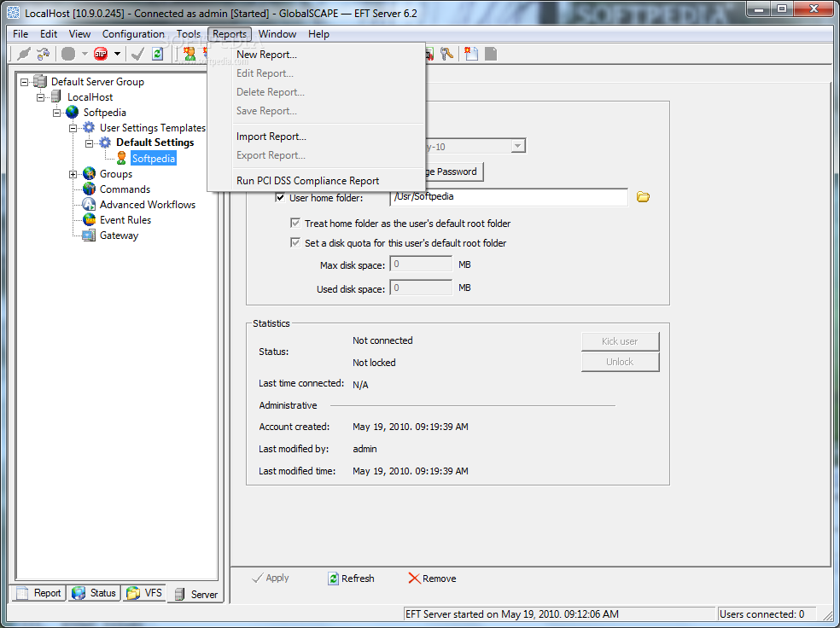Click the Gateway icon in tree
Screen dimensions: 840x628
(x=89, y=235)
